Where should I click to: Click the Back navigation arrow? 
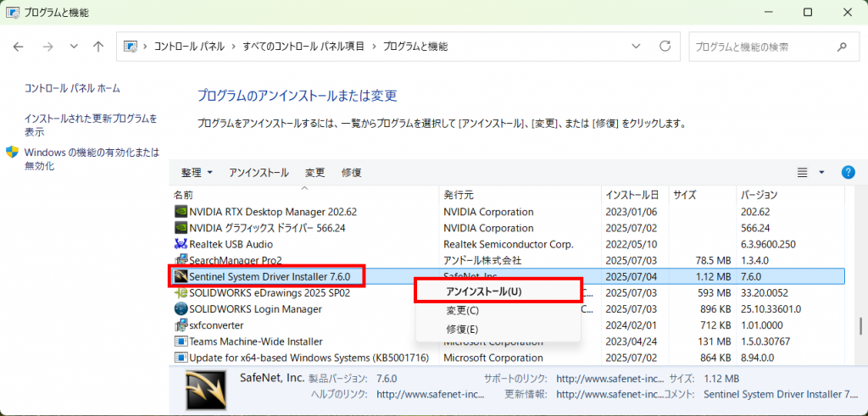19,47
